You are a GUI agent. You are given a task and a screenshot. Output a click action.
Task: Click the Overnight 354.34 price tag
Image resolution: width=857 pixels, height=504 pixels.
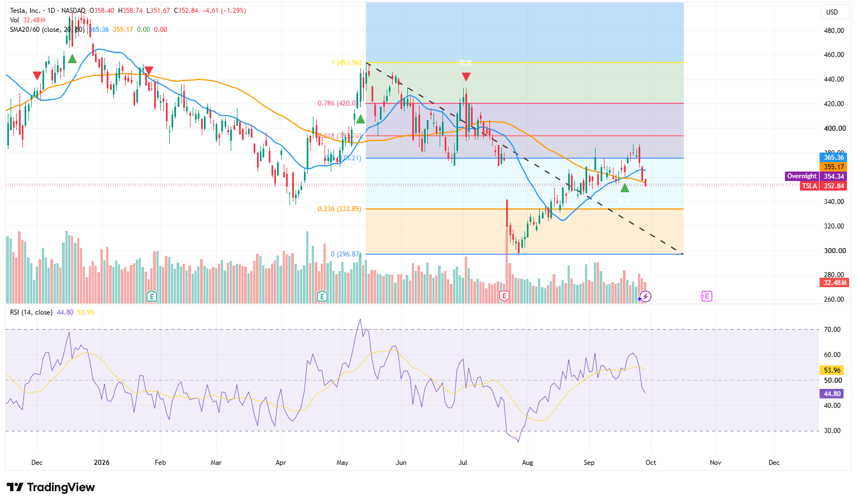(816, 177)
